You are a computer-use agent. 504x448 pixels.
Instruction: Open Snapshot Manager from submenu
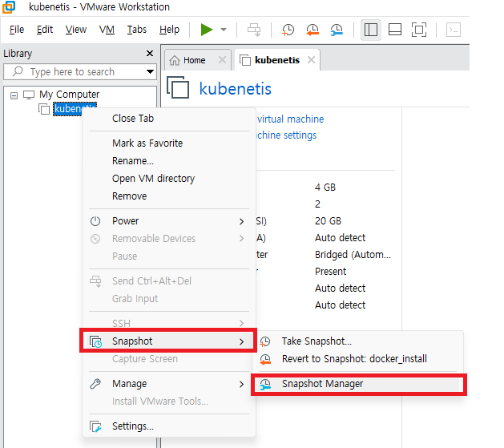point(357,384)
